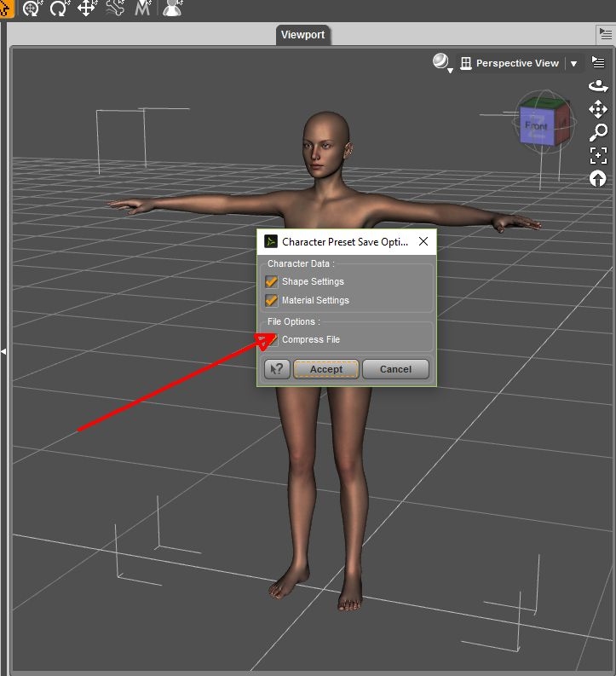This screenshot has width=616, height=676.
Task: Click the character's head in the viewport
Action: coord(326,144)
